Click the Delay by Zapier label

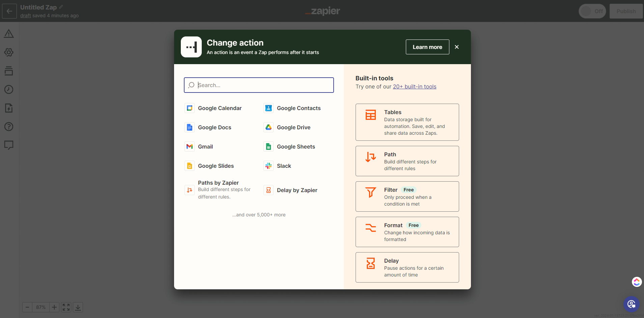(x=297, y=190)
